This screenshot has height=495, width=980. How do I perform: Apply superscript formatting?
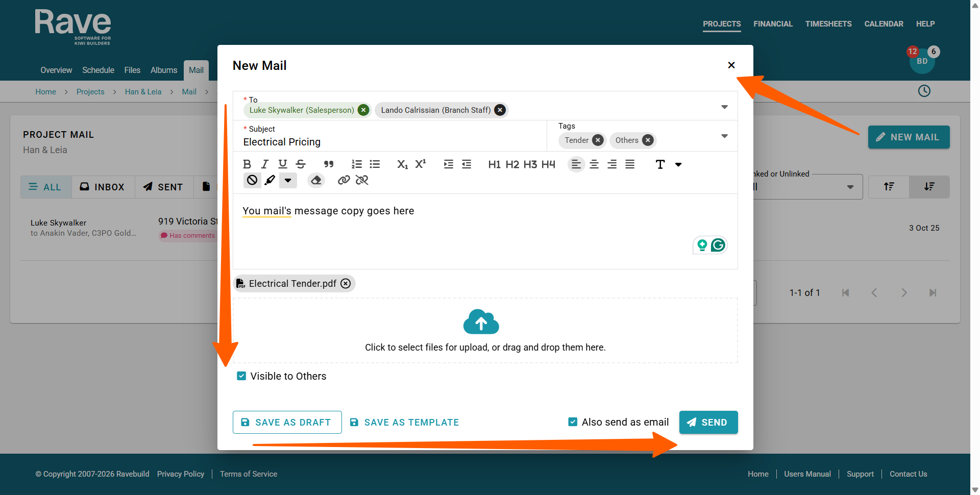tap(420, 164)
